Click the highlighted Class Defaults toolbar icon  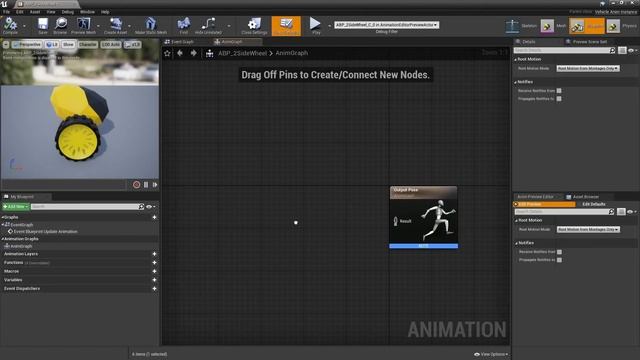pyautogui.click(x=286, y=26)
